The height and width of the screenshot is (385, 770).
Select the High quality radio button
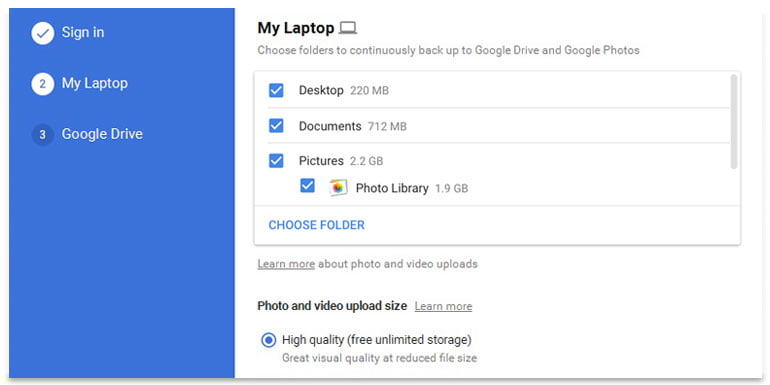(269, 340)
